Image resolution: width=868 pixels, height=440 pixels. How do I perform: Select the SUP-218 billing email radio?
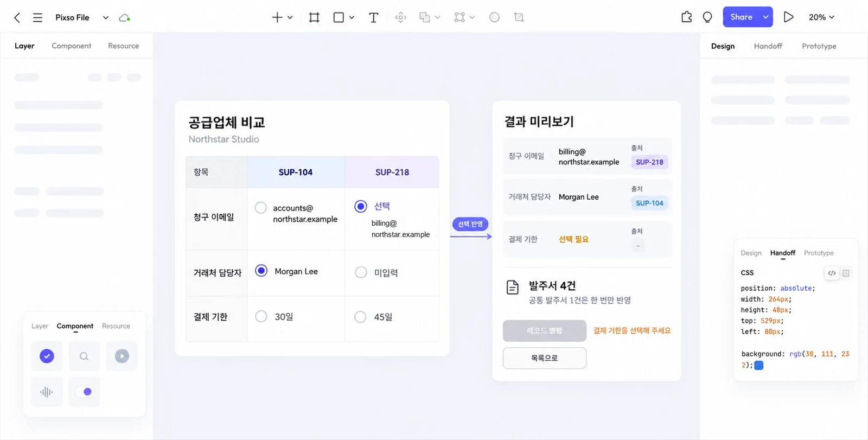361,206
